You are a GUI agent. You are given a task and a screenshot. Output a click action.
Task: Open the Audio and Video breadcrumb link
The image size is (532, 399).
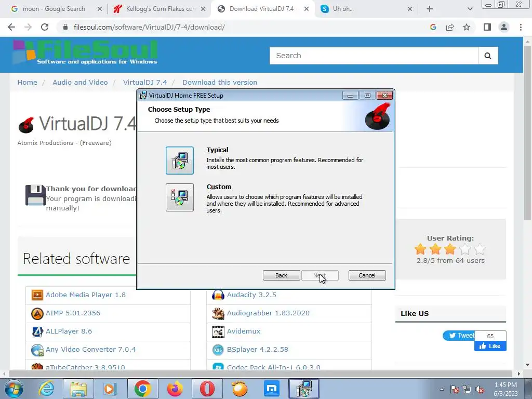tap(80, 82)
